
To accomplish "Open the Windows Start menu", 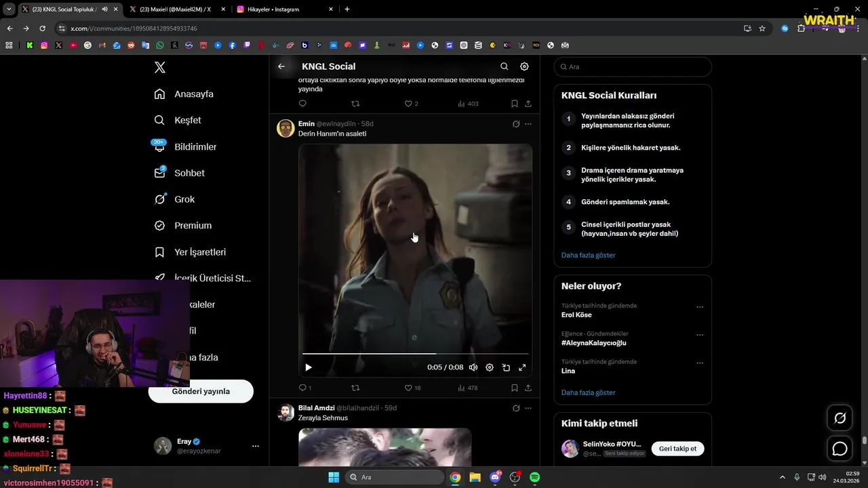I will click(x=334, y=477).
